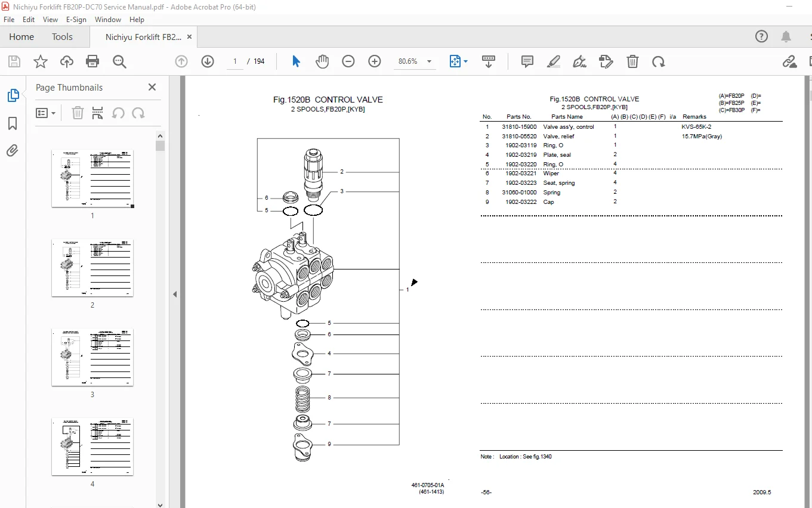The width and height of the screenshot is (812, 508).
Task: Go to the next page
Action: [x=208, y=61]
